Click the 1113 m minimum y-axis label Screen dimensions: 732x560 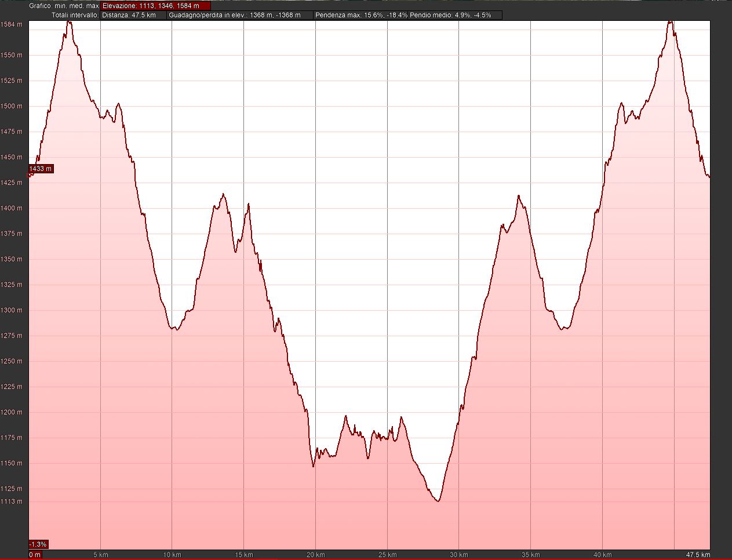coord(12,501)
